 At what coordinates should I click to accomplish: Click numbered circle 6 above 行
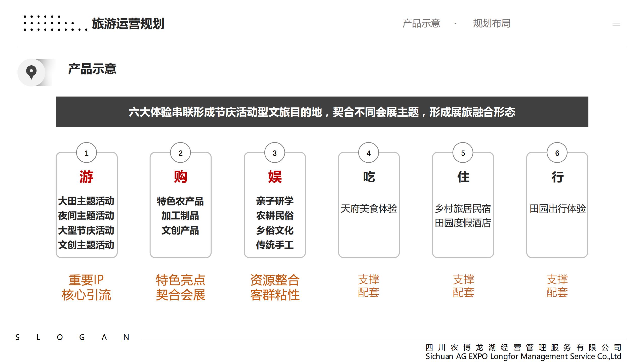pyautogui.click(x=557, y=153)
